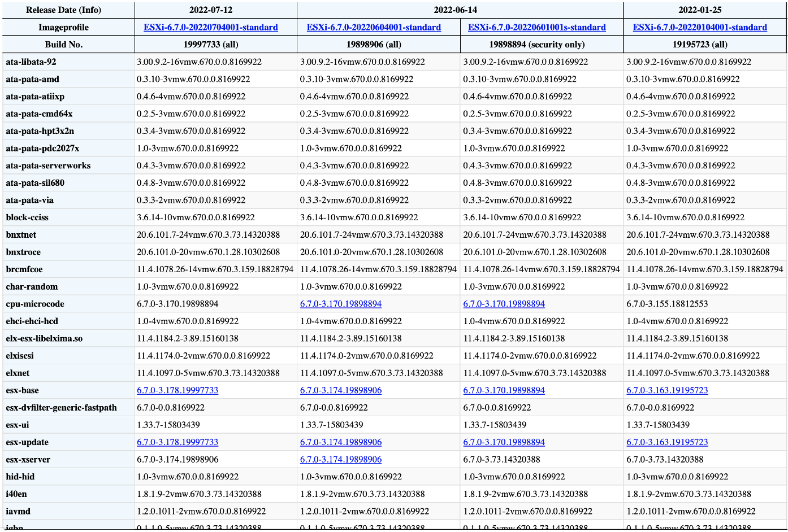This screenshot has height=532, width=788.
Task: Click build number "19898906 (all)"
Action: point(374,45)
